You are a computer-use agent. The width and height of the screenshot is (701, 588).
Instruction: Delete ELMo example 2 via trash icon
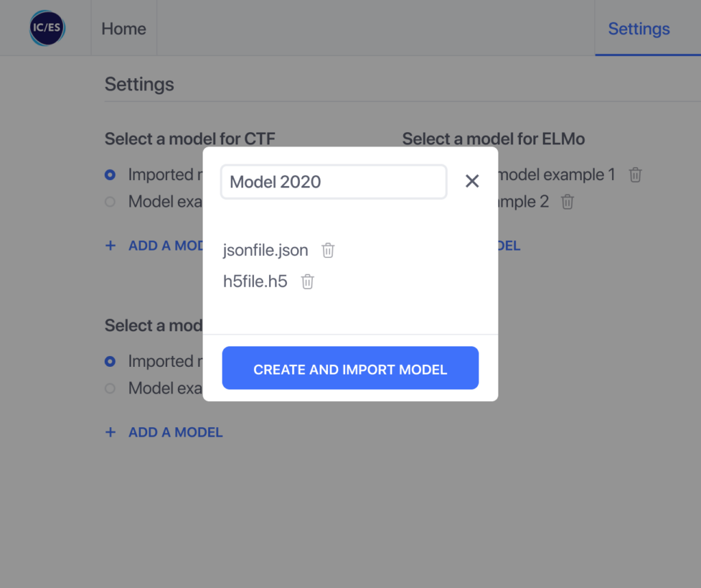pos(568,202)
